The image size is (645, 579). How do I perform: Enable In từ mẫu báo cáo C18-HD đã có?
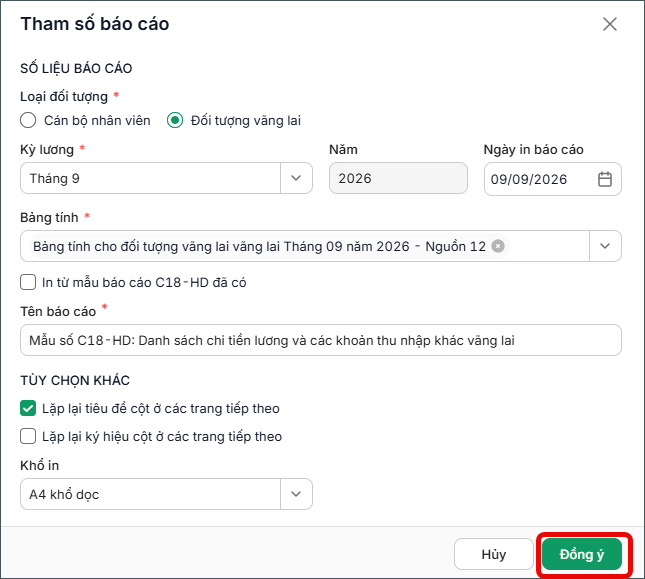[28, 283]
